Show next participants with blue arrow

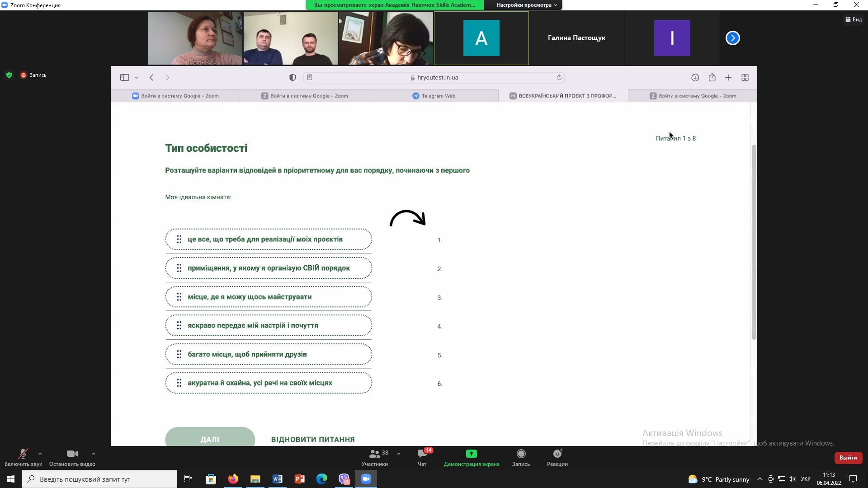732,38
